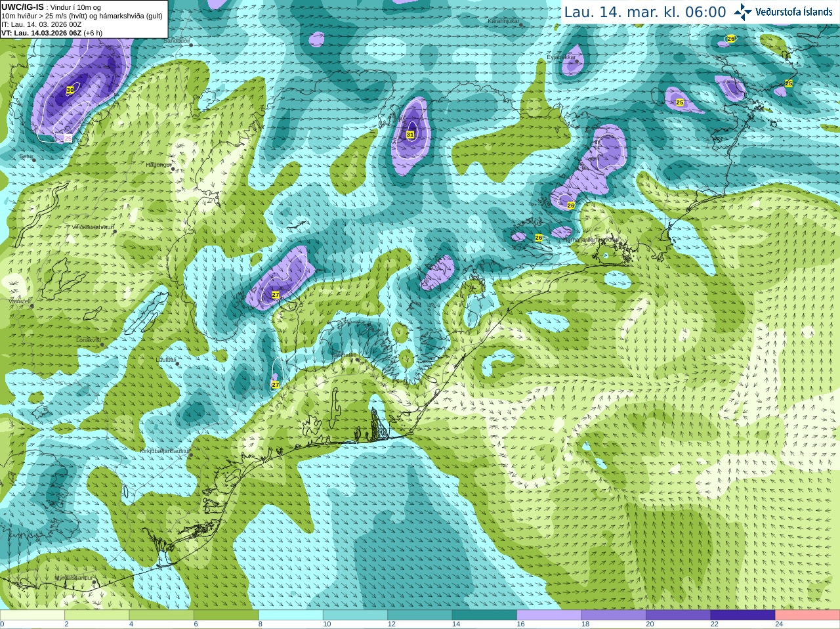Click the legend tick number 16
The width and height of the screenshot is (840, 629).
point(520,624)
